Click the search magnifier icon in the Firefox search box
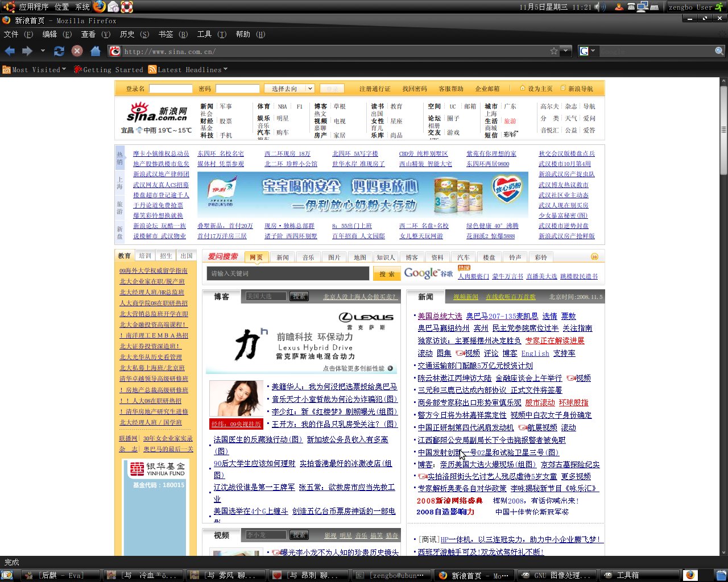Viewport: 728px width, 582px height. point(719,51)
